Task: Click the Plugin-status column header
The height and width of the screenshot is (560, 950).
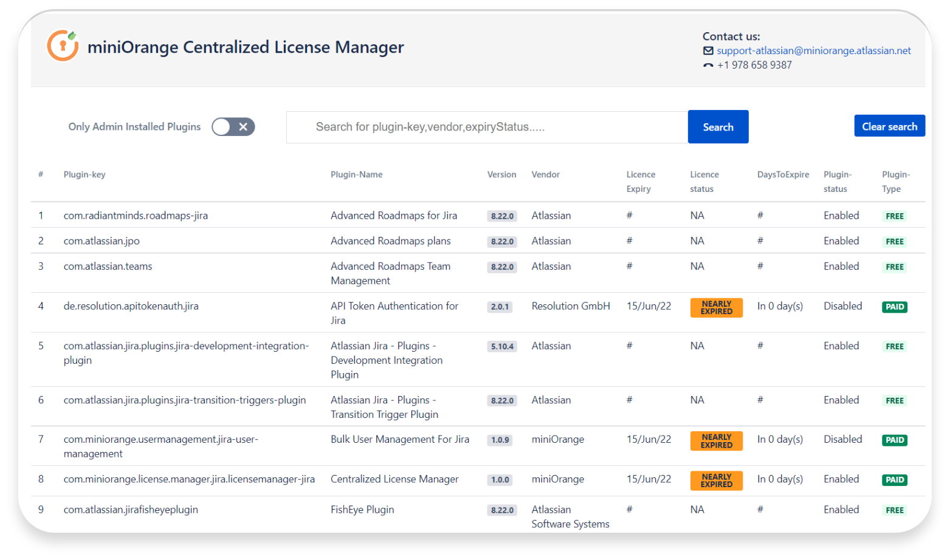Action: coord(838,182)
